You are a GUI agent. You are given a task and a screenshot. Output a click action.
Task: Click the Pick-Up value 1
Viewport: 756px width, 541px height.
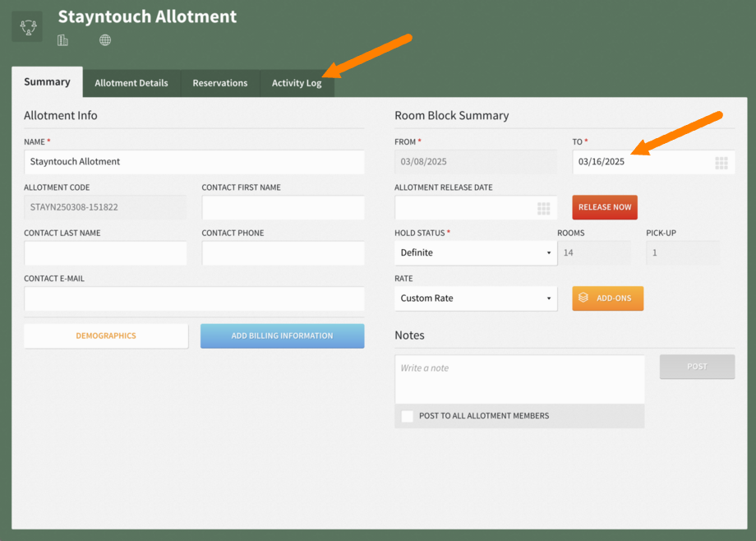click(x=683, y=253)
